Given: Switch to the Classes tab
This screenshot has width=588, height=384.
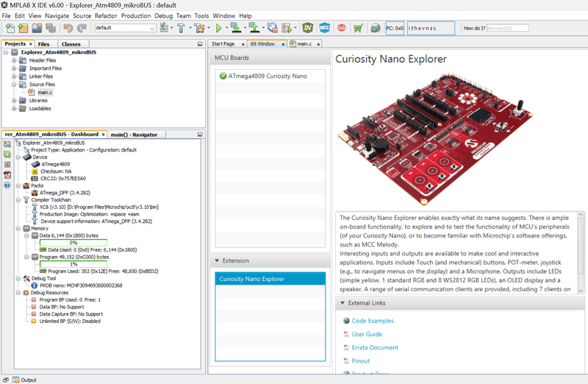Looking at the screenshot, I should (x=71, y=44).
